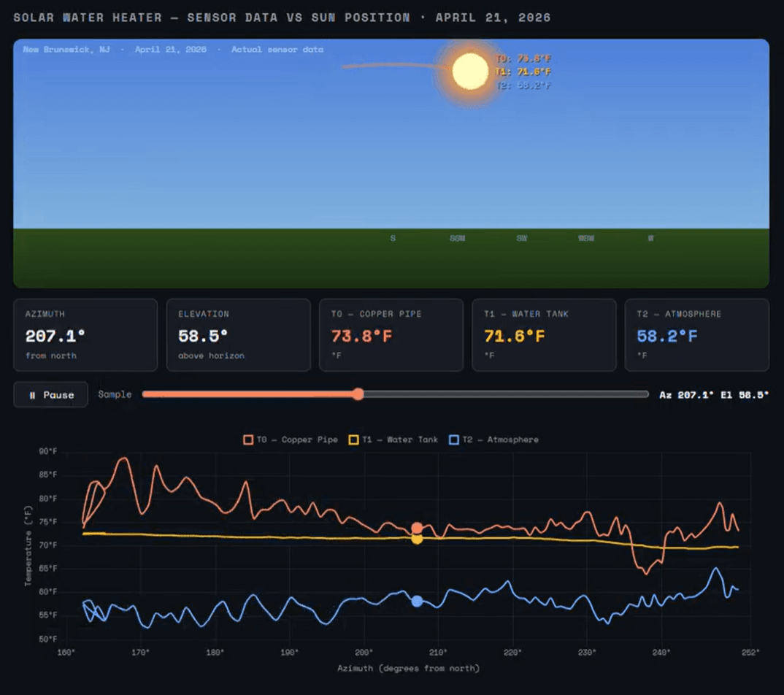Click the 90°F y-axis label
The width and height of the screenshot is (784, 695).
48,451
